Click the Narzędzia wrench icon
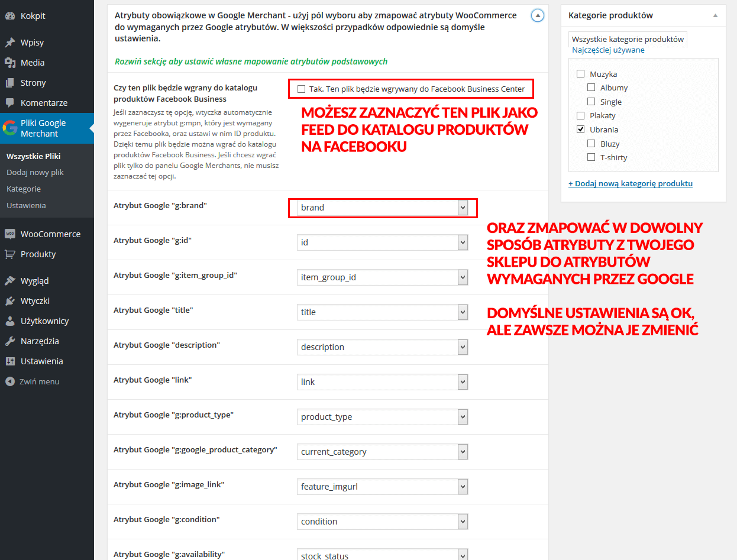 point(10,341)
